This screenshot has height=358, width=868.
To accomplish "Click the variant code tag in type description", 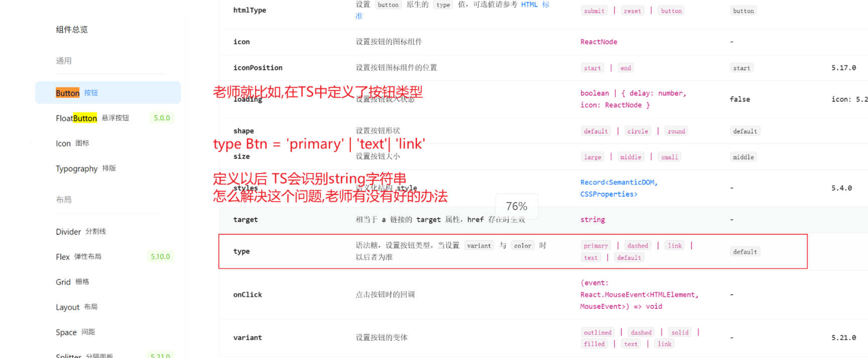I will coord(479,246).
